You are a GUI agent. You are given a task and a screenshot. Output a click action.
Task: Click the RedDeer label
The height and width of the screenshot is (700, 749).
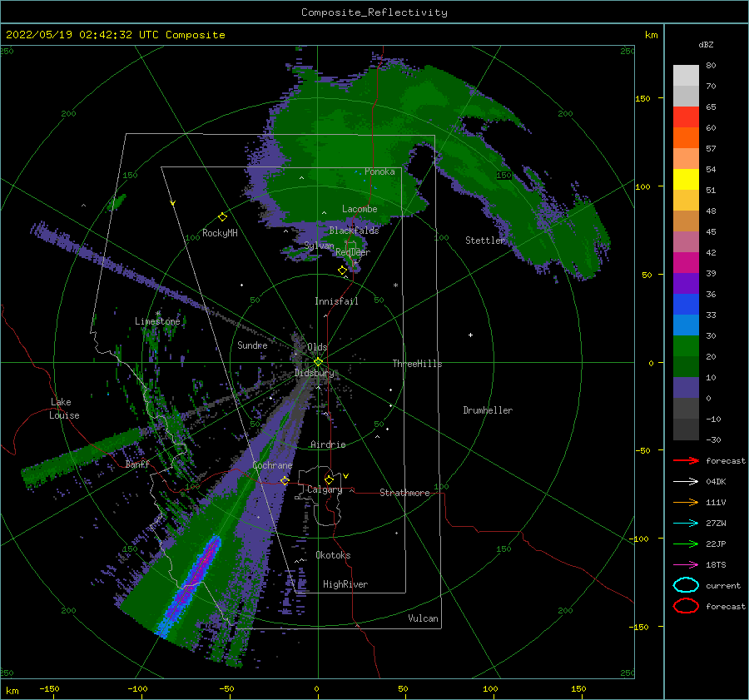coord(353,252)
